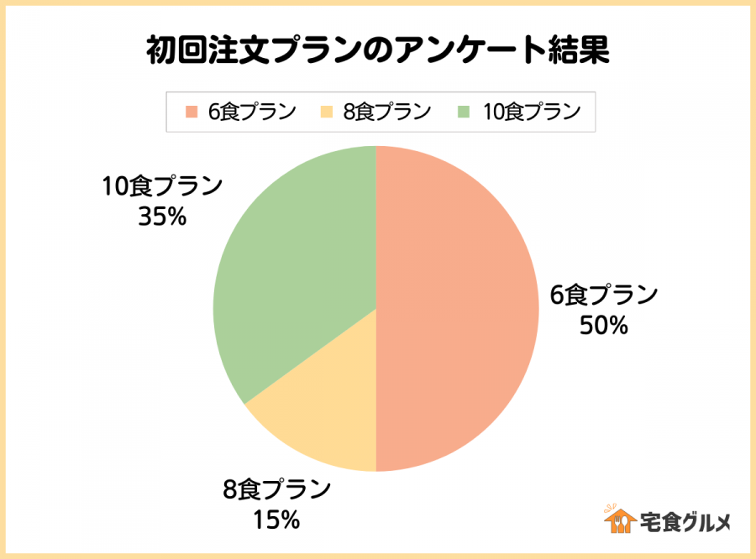Click the 50% data label
Viewport: 756px width, 559px height.
pos(603,325)
